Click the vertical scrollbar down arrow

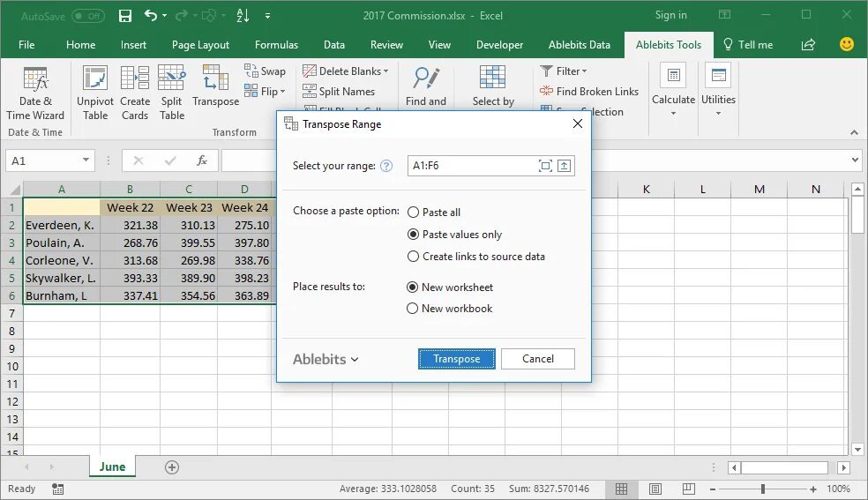tap(857, 450)
